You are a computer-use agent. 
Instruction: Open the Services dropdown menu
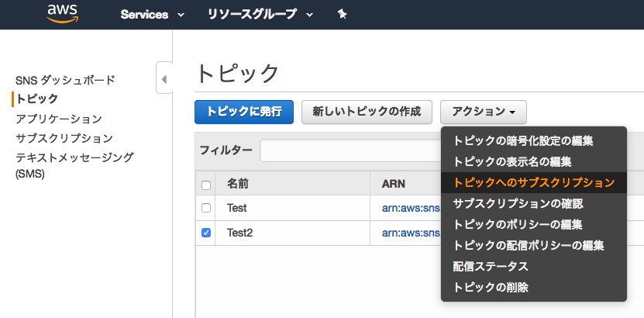pos(153,15)
